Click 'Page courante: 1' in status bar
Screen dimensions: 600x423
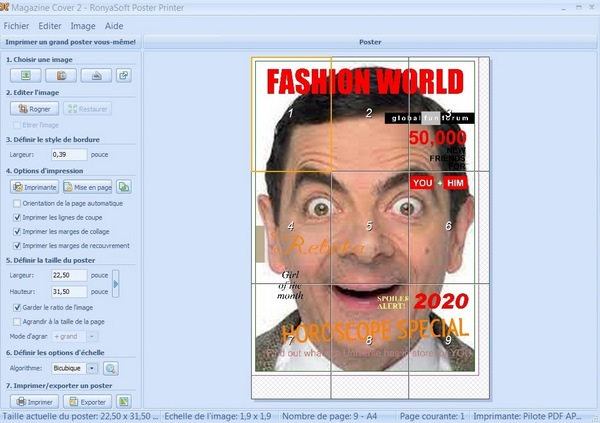pyautogui.click(x=432, y=416)
